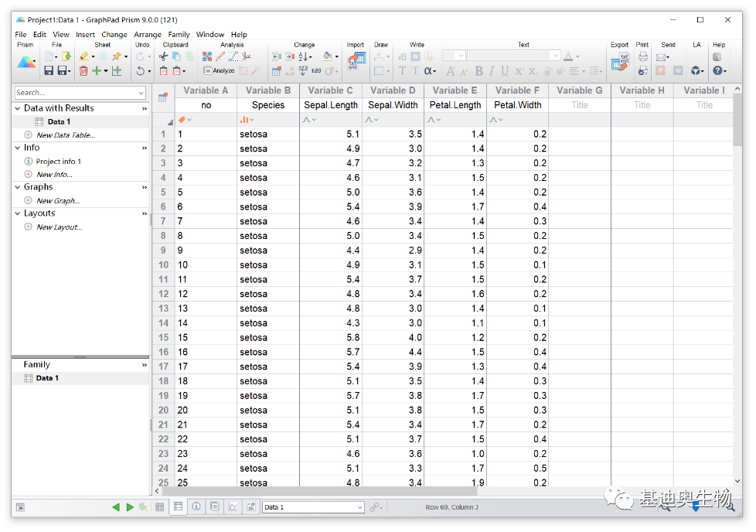The width and height of the screenshot is (756, 532).
Task: Click the Variable G Title cell
Action: click(580, 105)
